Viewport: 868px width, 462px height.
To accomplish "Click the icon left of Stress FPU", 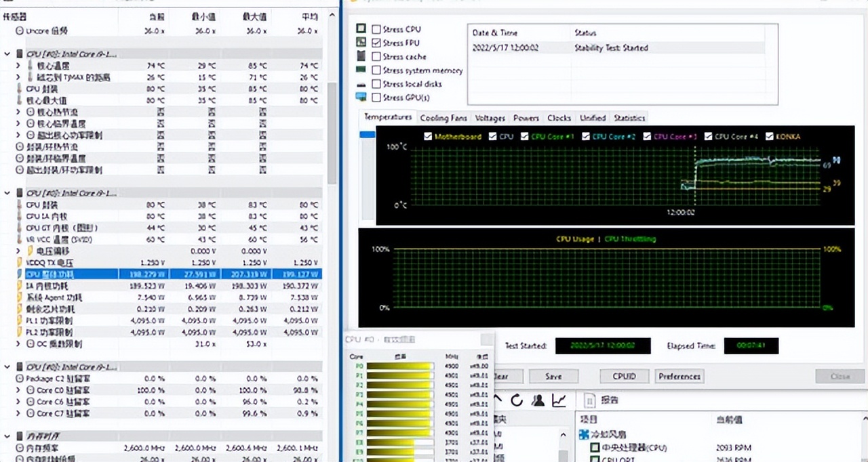I will click(x=361, y=43).
